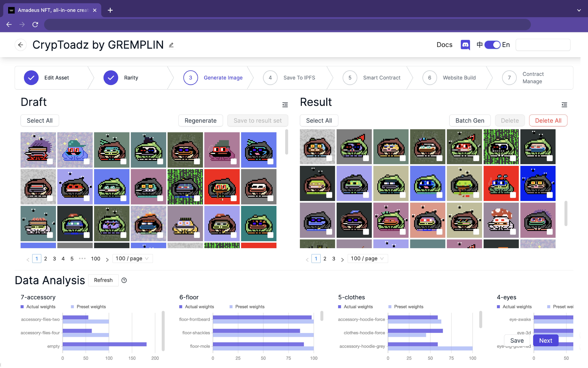Click Refresh in Data Analysis

point(103,280)
